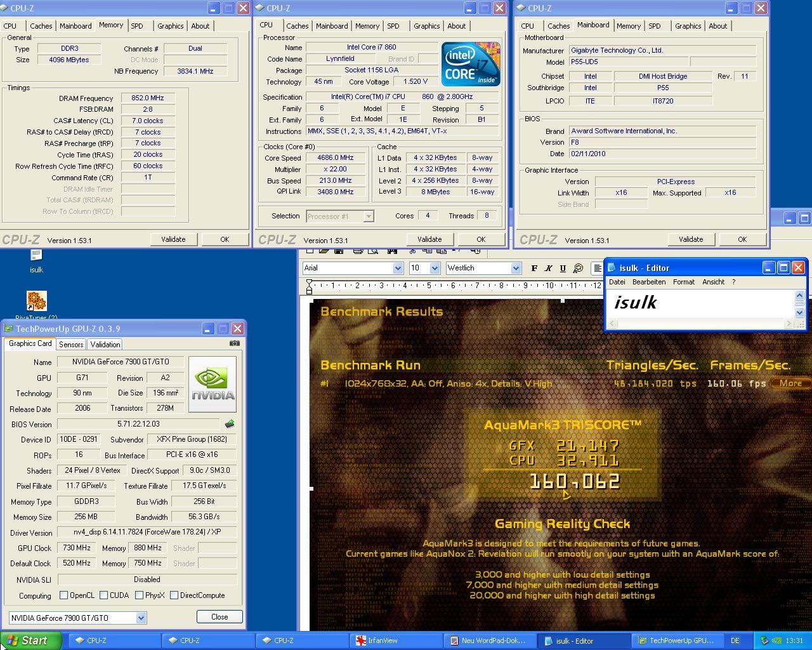812x650 pixels.
Task: Open the Sensors tab in GPU-Z
Action: pyautogui.click(x=71, y=344)
